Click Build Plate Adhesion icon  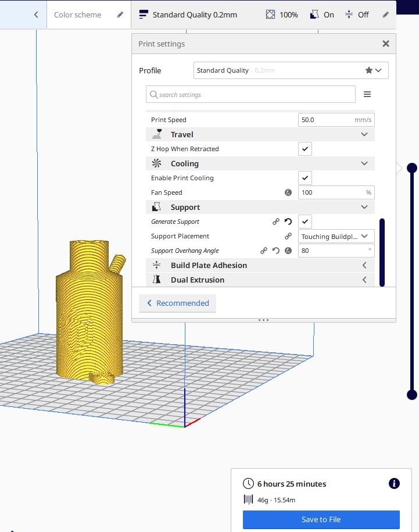tap(157, 265)
